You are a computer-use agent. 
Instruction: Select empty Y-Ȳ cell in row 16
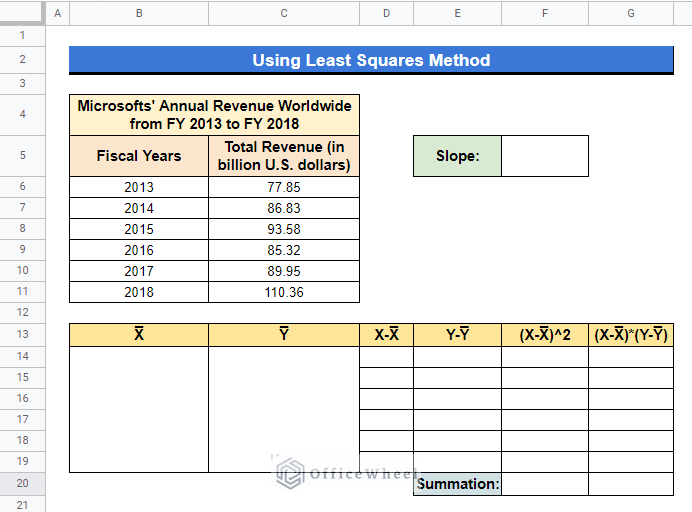point(457,399)
